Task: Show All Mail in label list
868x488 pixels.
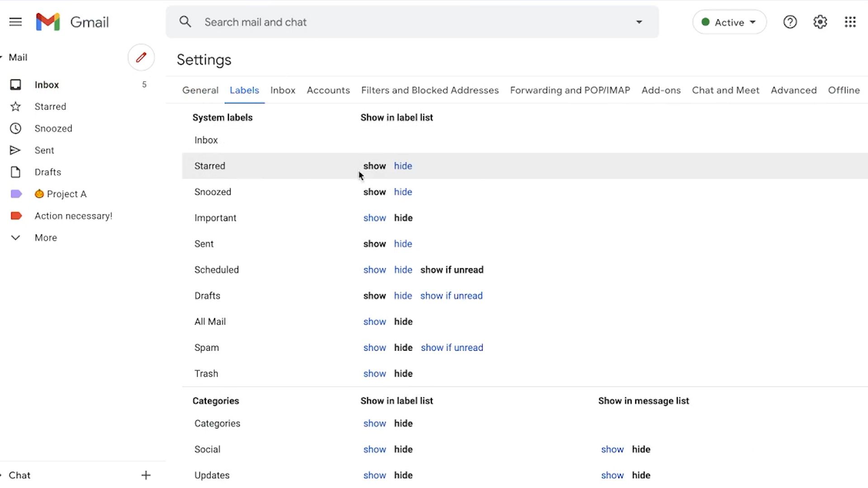Action: pos(374,322)
